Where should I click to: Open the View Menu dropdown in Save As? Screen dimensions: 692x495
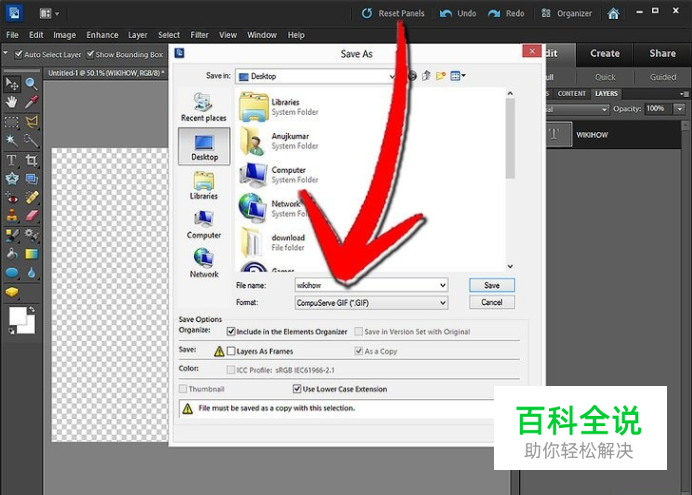(x=458, y=76)
